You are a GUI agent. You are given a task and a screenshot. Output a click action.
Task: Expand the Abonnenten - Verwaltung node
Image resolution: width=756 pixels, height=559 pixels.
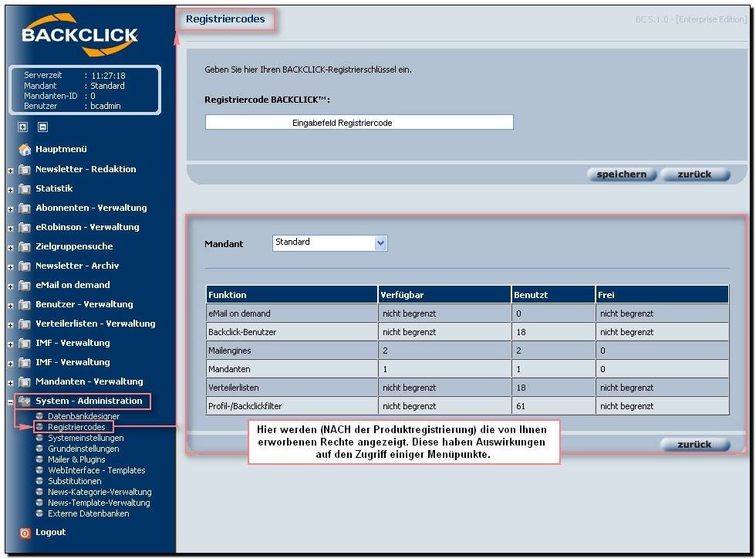tap(11, 208)
